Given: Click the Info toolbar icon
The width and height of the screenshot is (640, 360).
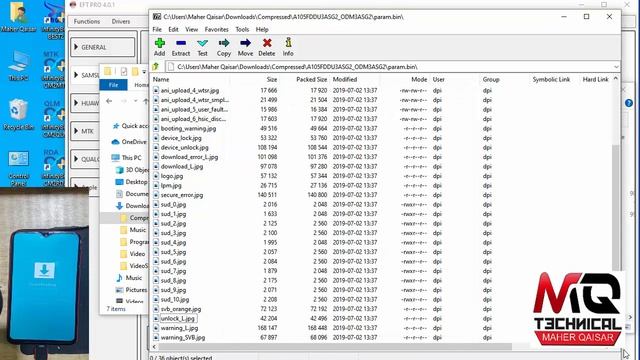Looking at the screenshot, I should click(288, 47).
